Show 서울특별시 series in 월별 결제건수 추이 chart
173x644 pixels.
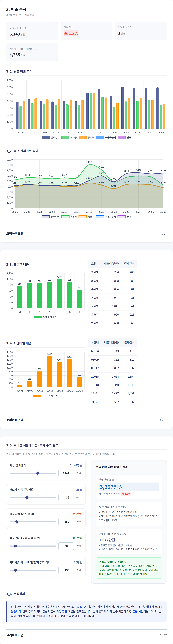pyautogui.click(x=106, y=217)
